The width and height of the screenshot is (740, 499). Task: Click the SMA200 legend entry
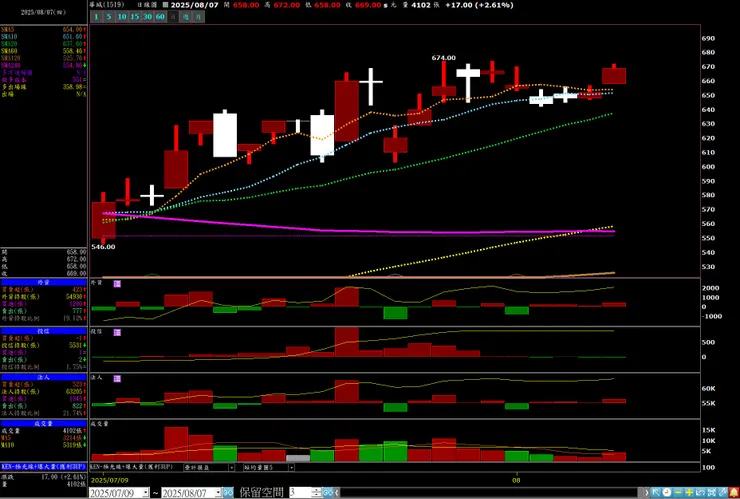click(x=43, y=65)
